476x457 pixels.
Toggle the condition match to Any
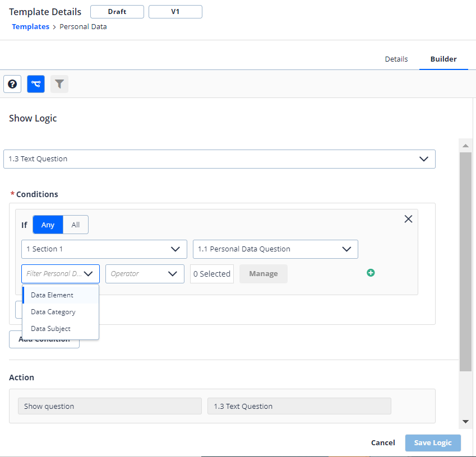48,225
